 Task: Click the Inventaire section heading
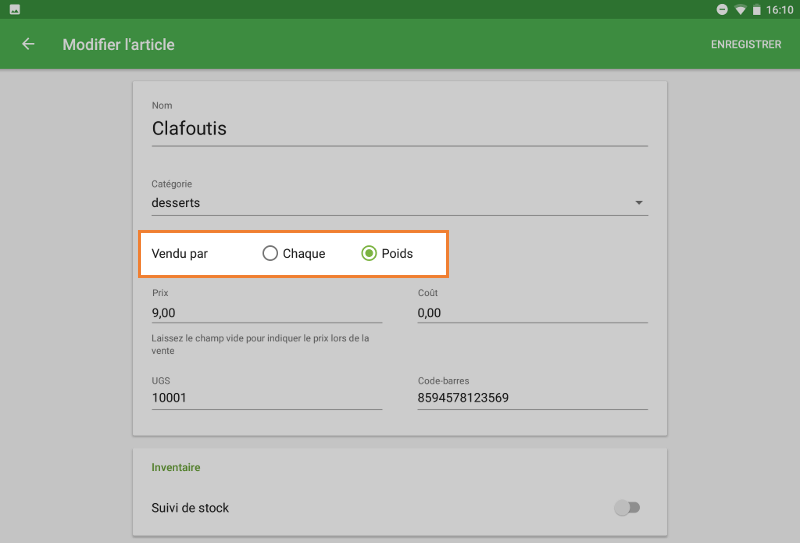[176, 467]
